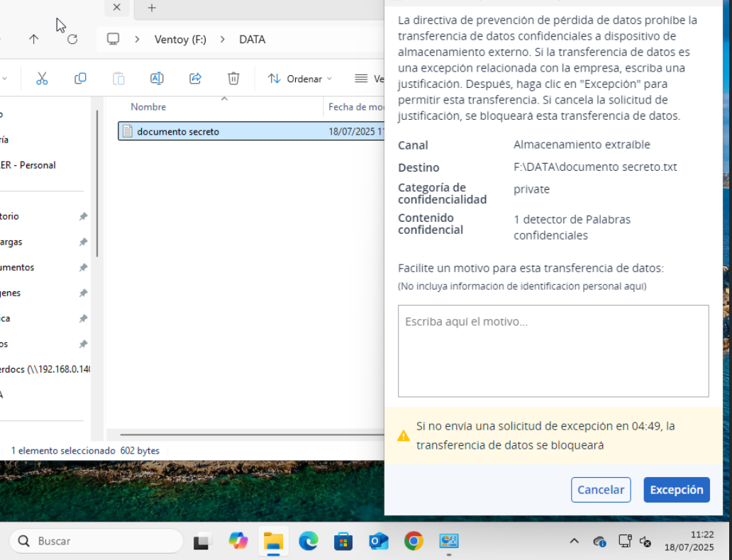Click the documento secreto file icon

click(128, 131)
